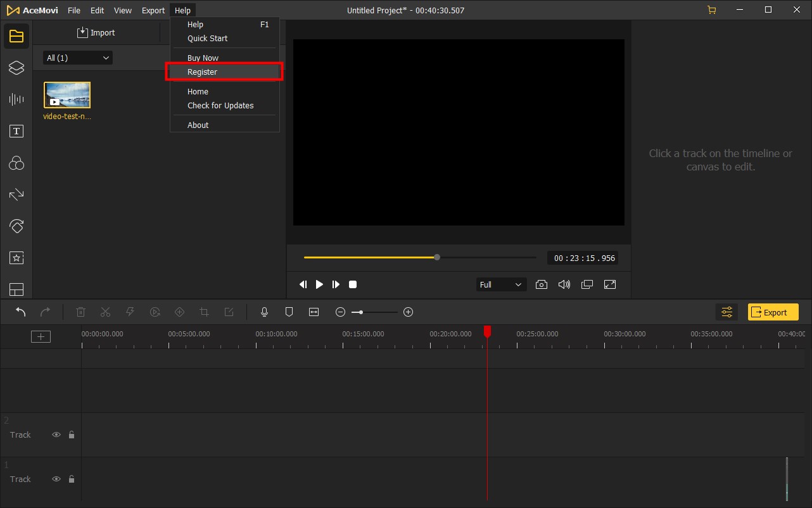Open the Export menu in menu bar

tap(153, 10)
